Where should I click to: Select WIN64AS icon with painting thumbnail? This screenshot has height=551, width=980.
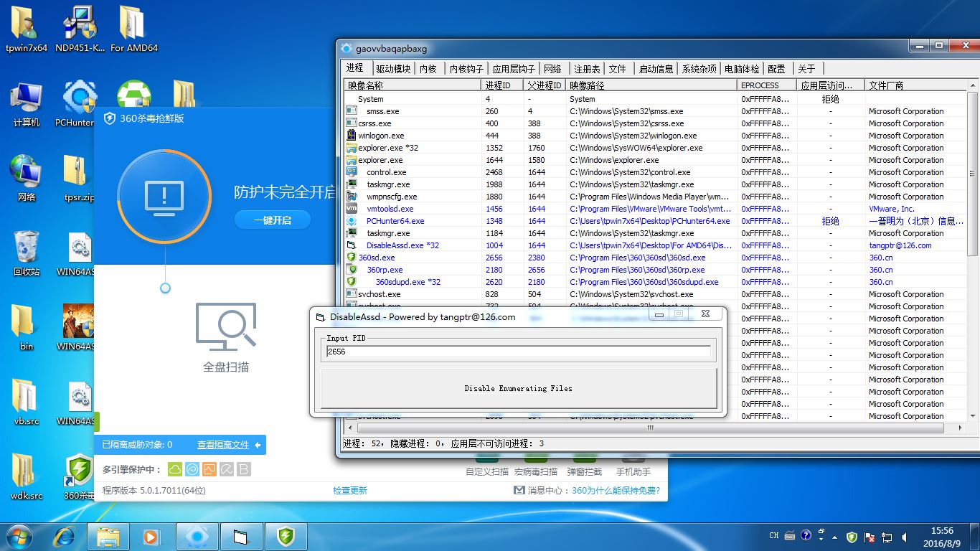click(77, 327)
